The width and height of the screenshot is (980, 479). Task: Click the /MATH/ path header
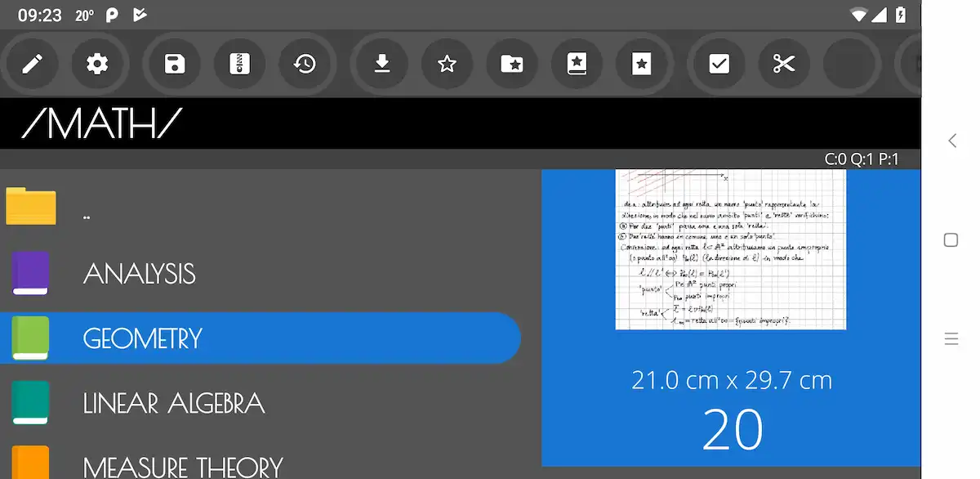click(x=102, y=123)
